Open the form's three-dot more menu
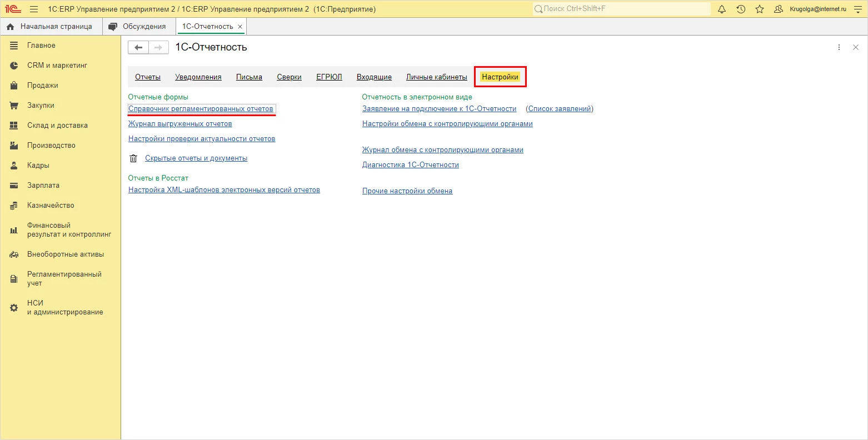 tap(839, 48)
